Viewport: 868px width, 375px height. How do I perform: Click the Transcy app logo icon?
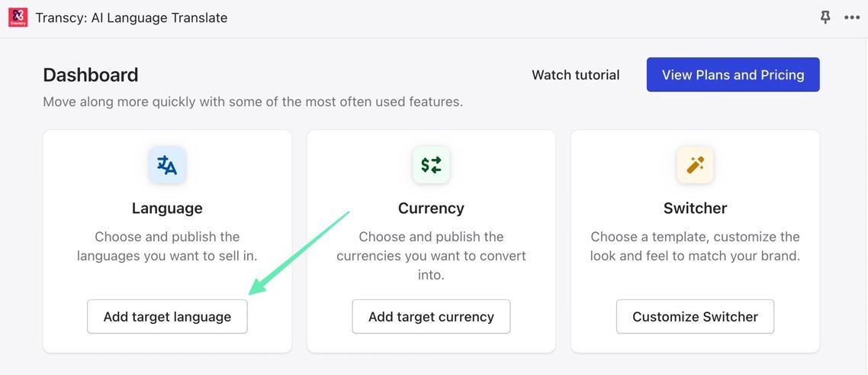tap(18, 18)
